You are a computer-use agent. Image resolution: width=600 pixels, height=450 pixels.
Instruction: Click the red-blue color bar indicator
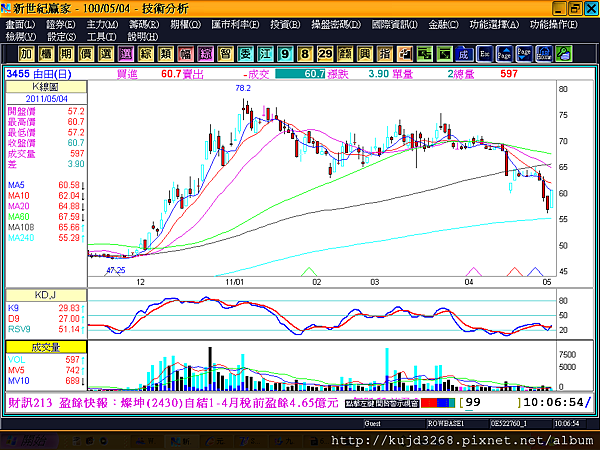point(438,403)
